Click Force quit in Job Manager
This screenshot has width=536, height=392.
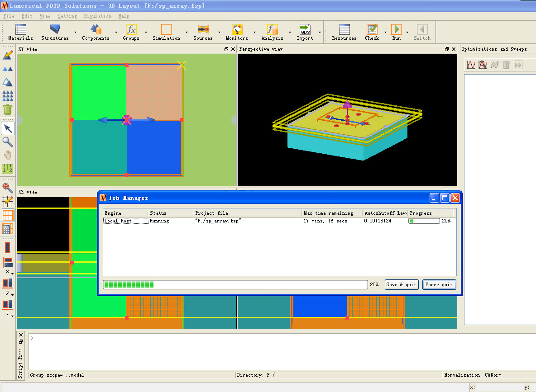pos(439,284)
